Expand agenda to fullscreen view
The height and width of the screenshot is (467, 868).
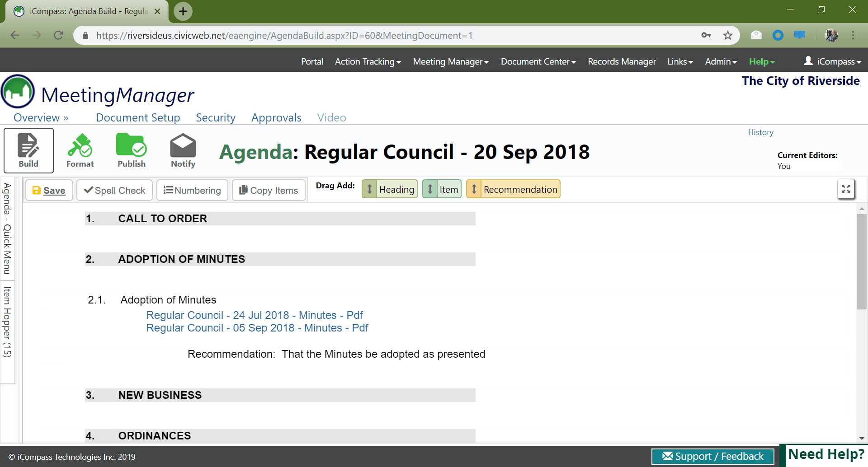point(845,189)
